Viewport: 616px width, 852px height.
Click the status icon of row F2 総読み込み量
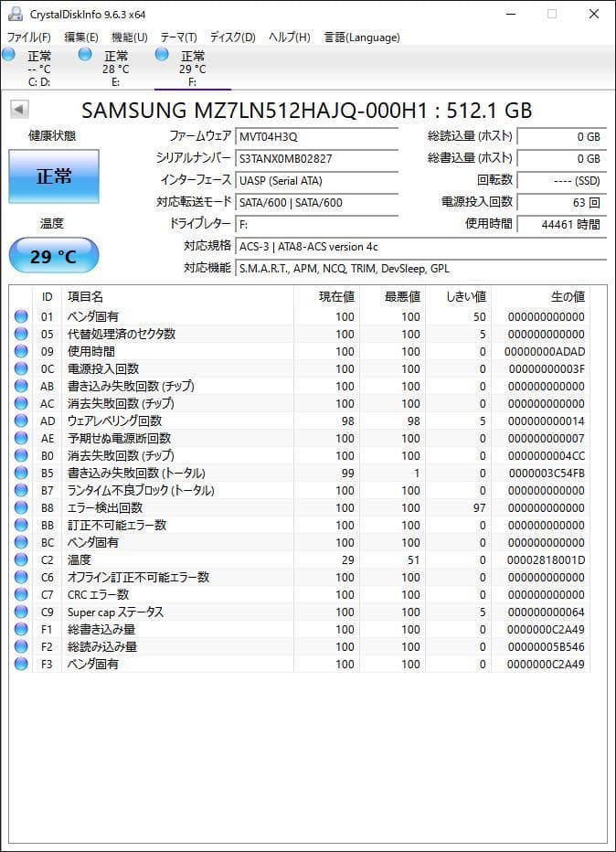(21, 646)
